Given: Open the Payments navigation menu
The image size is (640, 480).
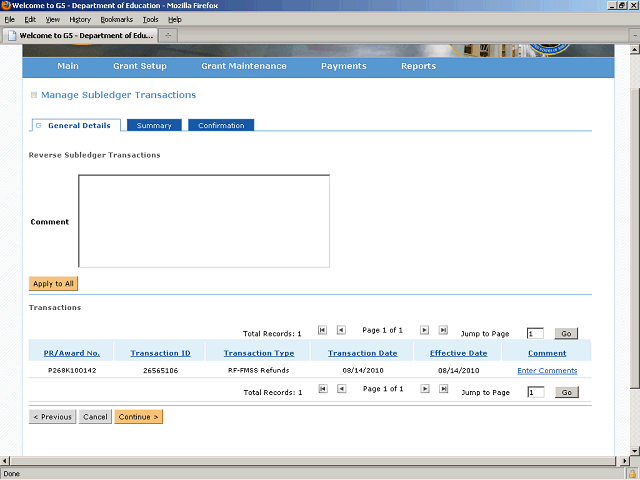Looking at the screenshot, I should (x=344, y=66).
